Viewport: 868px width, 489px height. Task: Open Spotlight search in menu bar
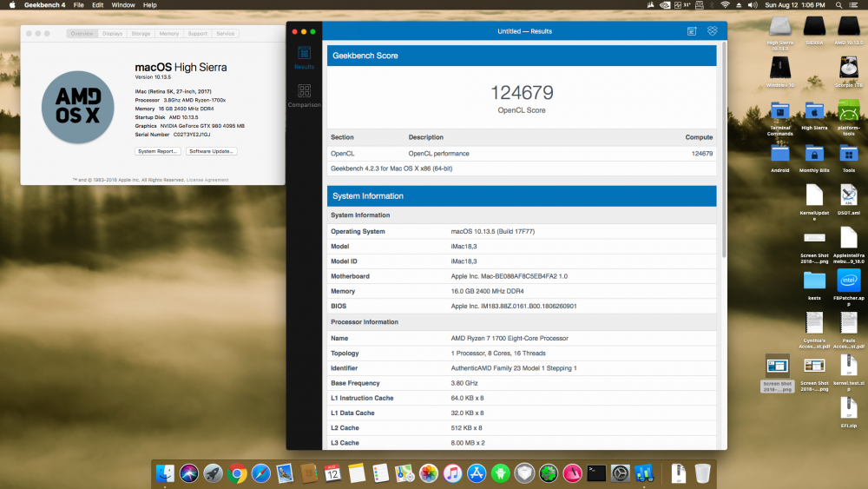click(838, 5)
